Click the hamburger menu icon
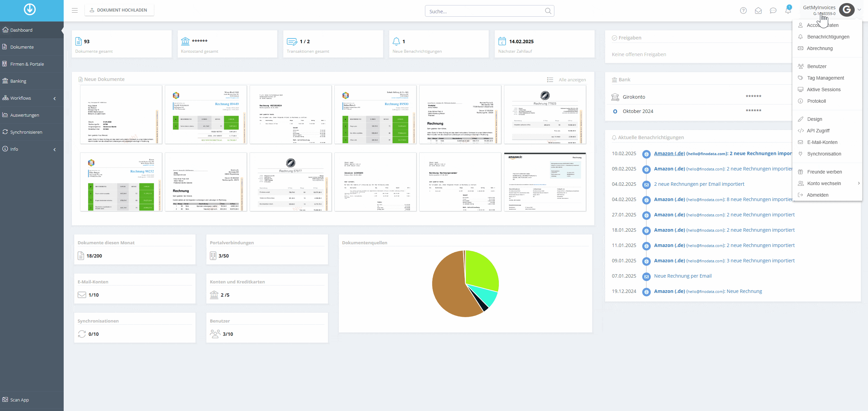Viewport: 868px width, 411px height. coord(75,10)
